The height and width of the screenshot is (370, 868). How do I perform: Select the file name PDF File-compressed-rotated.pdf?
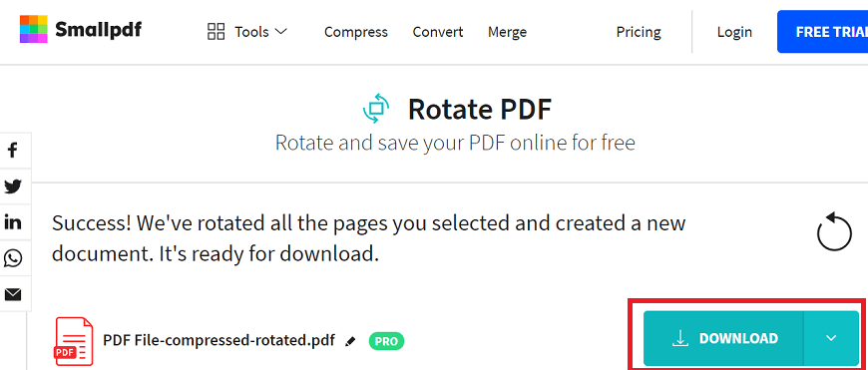[x=218, y=340]
